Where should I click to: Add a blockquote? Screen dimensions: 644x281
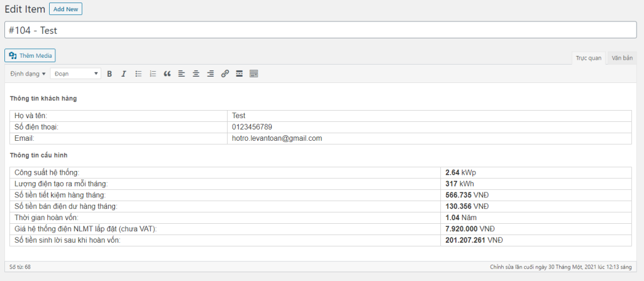[x=167, y=74]
